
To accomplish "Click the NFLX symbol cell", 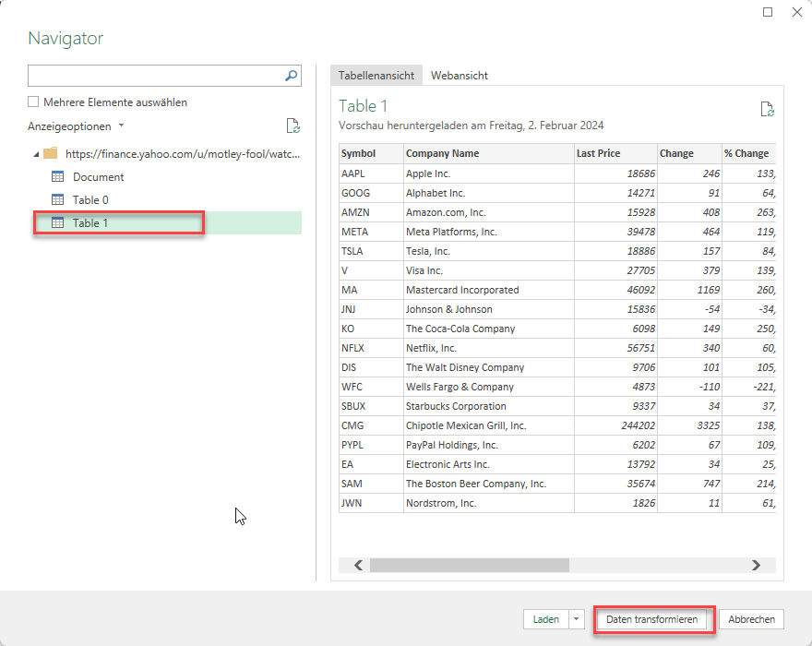I will click(371, 348).
